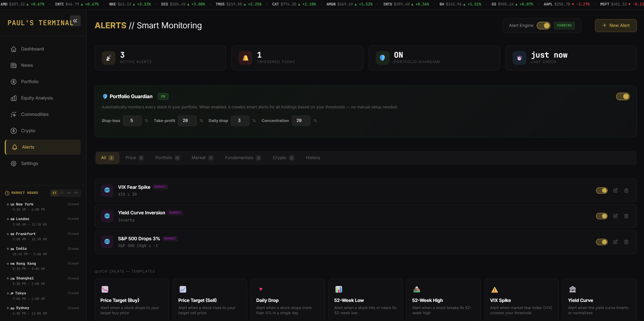Select the News icon in the sidebar

point(13,65)
